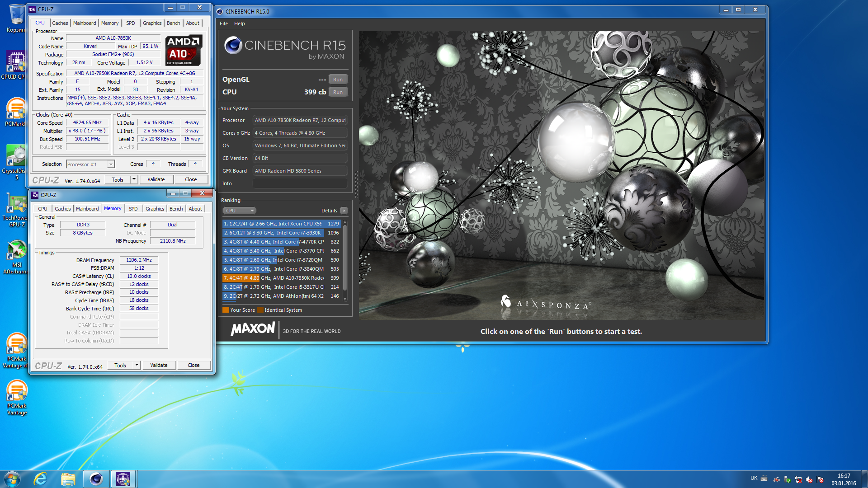The image size is (868, 488).
Task: Click the CPU-Z icon in the top window title bar
Action: click(32, 9)
